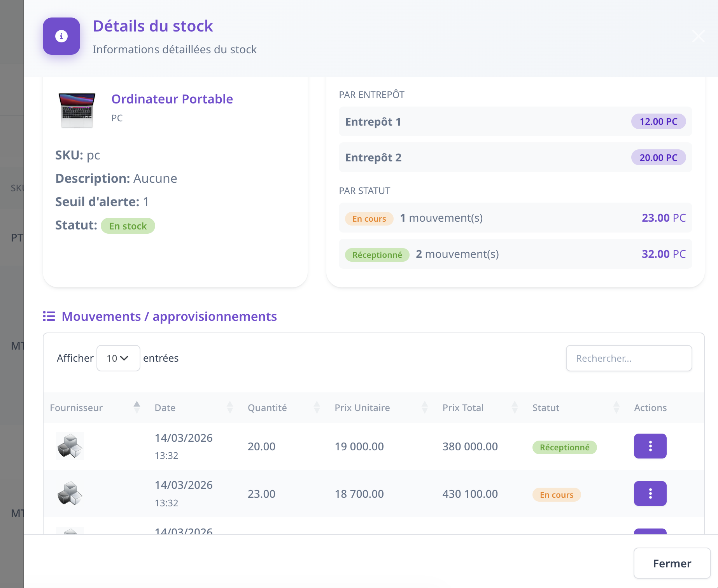This screenshot has width=718, height=588.
Task: Click the Ordinateur Portable laptop thumbnail
Action: click(x=77, y=110)
